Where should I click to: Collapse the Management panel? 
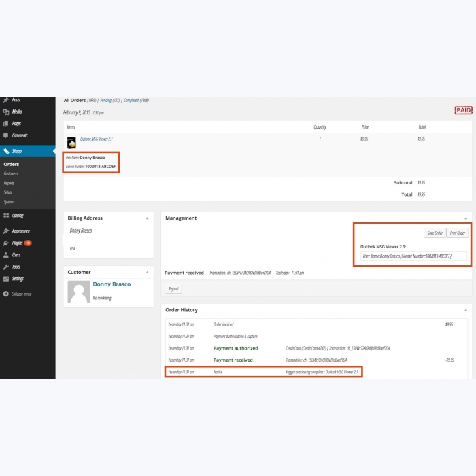(x=466, y=218)
